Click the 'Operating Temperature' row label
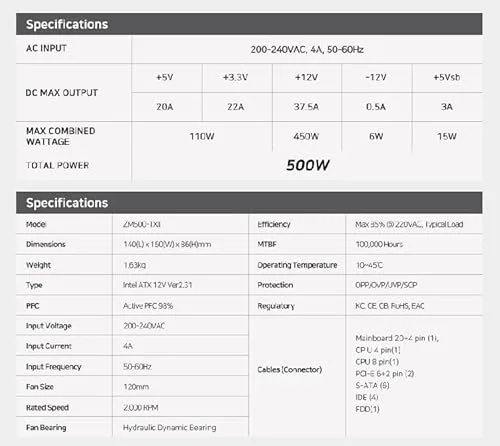The height and width of the screenshot is (446, 500). point(297,265)
